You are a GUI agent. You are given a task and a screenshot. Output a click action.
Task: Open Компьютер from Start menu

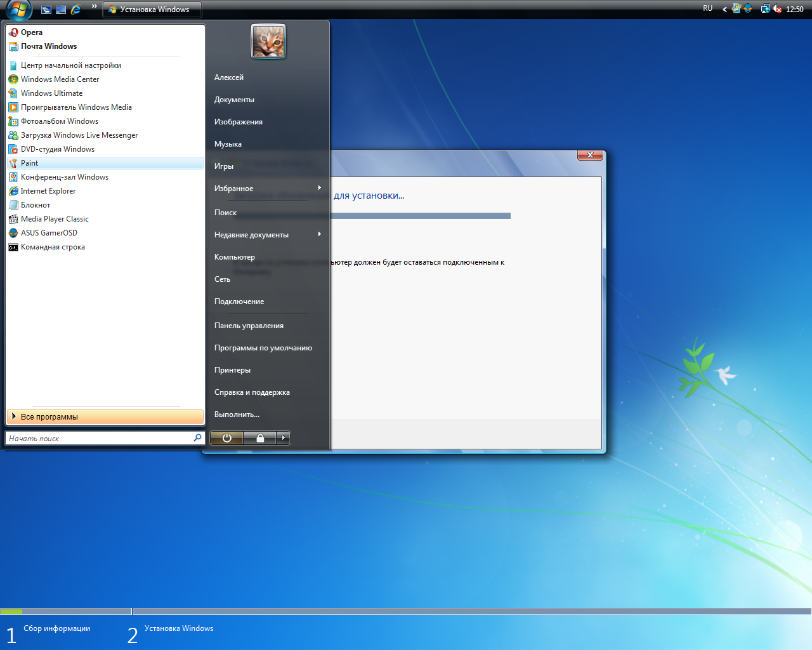click(235, 257)
